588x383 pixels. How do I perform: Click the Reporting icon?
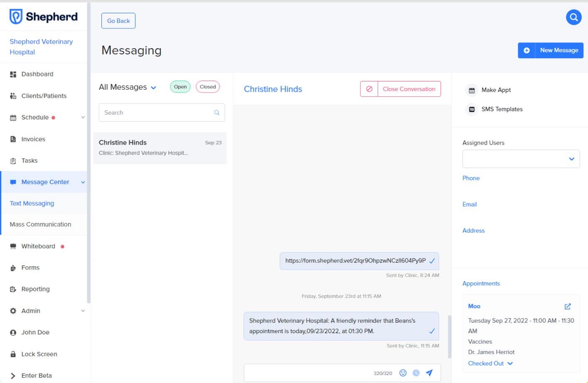tap(13, 289)
